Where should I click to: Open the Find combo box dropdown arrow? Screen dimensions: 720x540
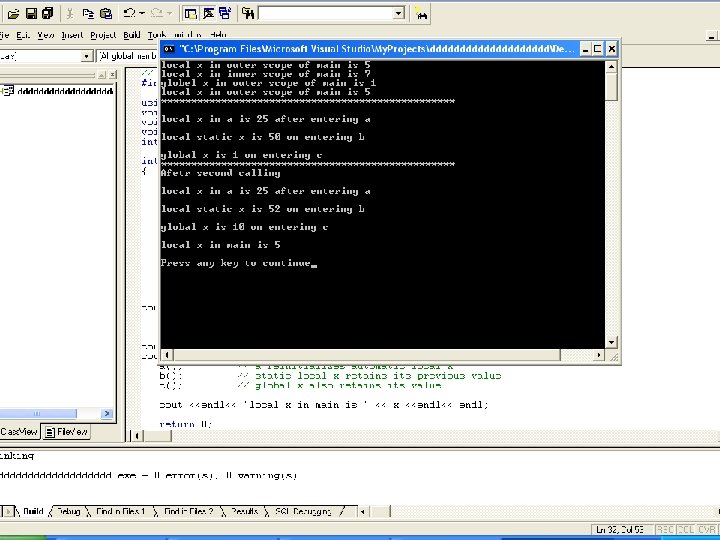(x=399, y=13)
